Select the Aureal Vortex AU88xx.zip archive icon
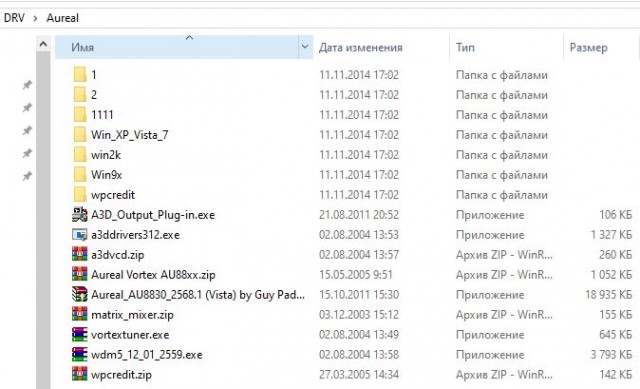Viewport: 640px width, 389px height. (x=80, y=274)
